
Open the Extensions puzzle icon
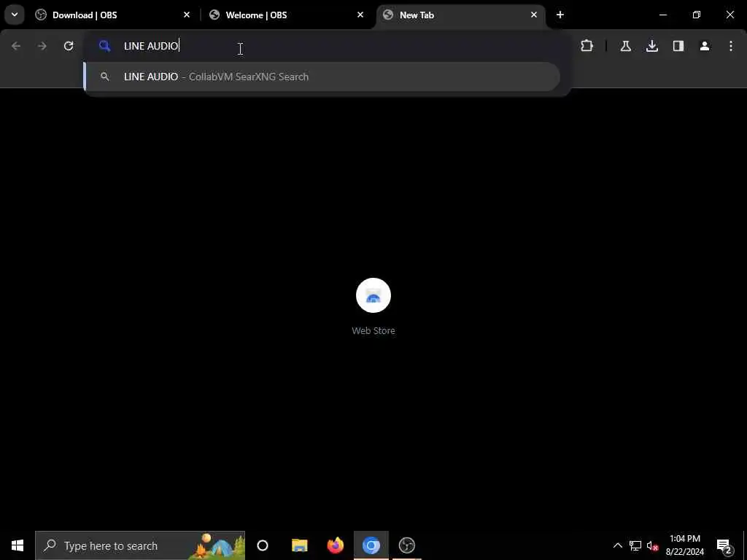click(587, 46)
